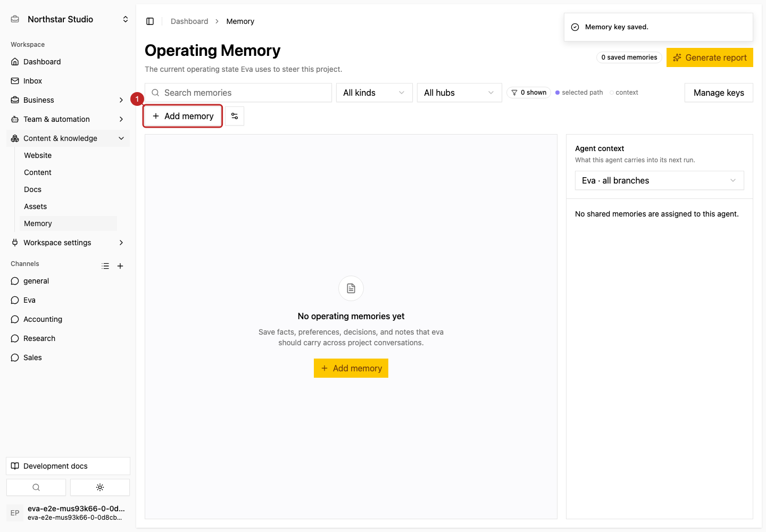Image resolution: width=766 pixels, height=532 pixels.
Task: Click the empty-state document icon
Action: [x=351, y=288]
